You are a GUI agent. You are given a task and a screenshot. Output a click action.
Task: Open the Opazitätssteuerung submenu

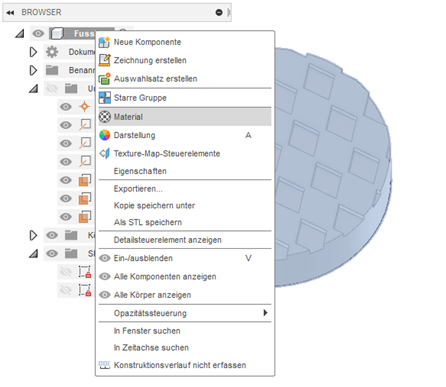point(185,313)
